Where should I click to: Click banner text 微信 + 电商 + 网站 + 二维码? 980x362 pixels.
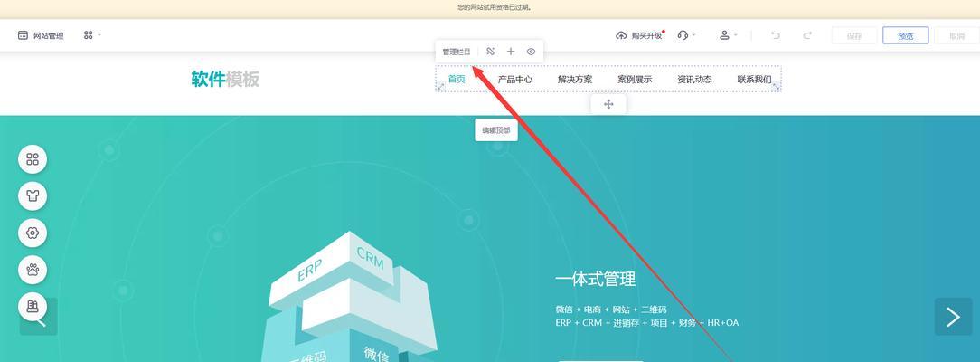point(610,309)
